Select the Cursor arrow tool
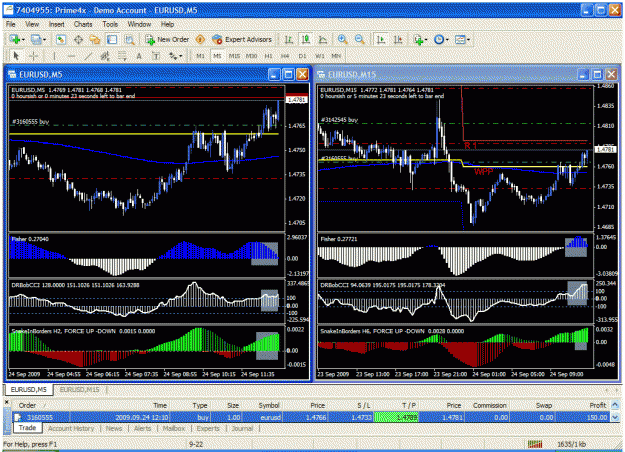 point(16,56)
